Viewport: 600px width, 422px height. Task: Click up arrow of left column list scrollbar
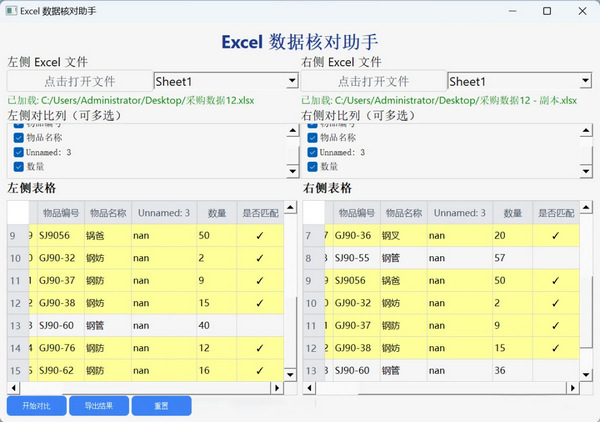(293, 131)
